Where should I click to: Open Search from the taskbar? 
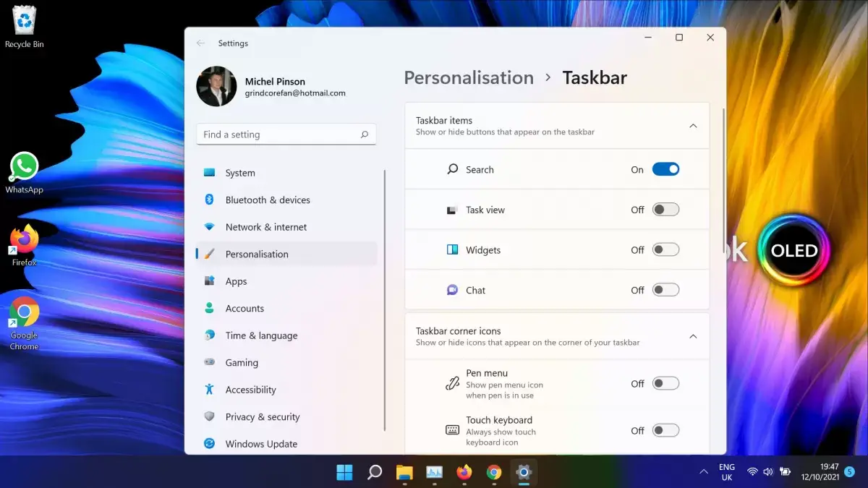(375, 472)
